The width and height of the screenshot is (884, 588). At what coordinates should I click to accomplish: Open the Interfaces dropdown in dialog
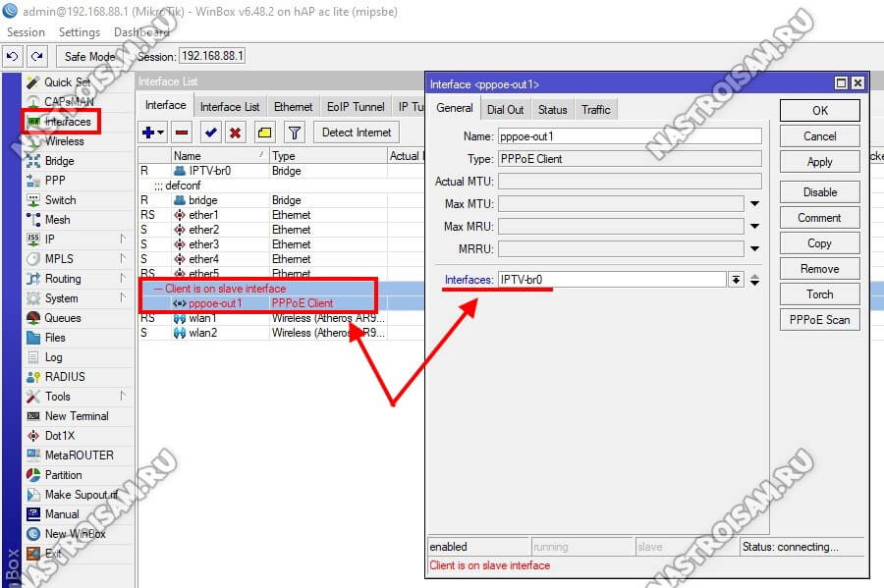[736, 280]
